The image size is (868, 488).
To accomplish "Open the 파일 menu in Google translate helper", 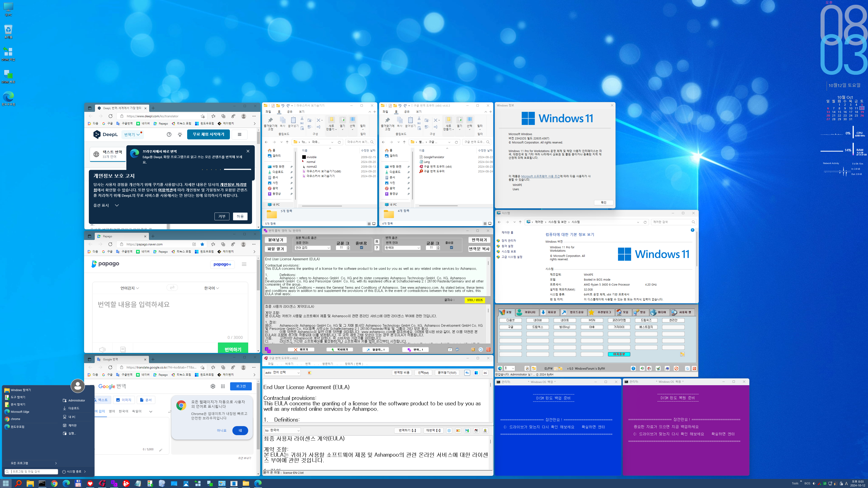I will (x=271, y=364).
